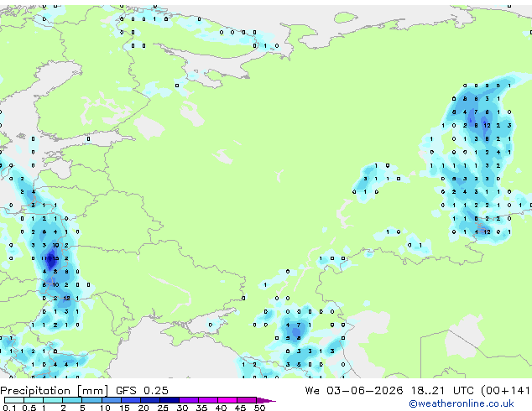The width and height of the screenshot is (532, 411).
Task: Pick the 1–2 mm legend color swatch
Action: click(53, 400)
